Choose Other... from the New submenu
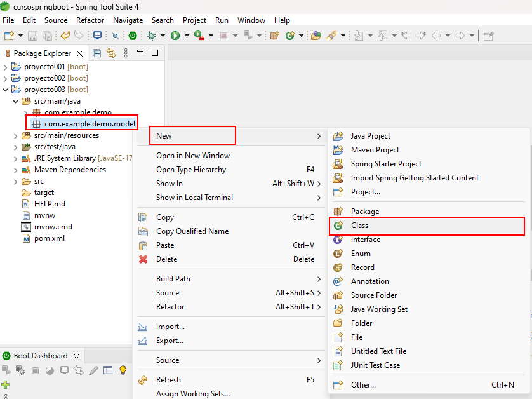This screenshot has width=532, height=399. pos(427,385)
